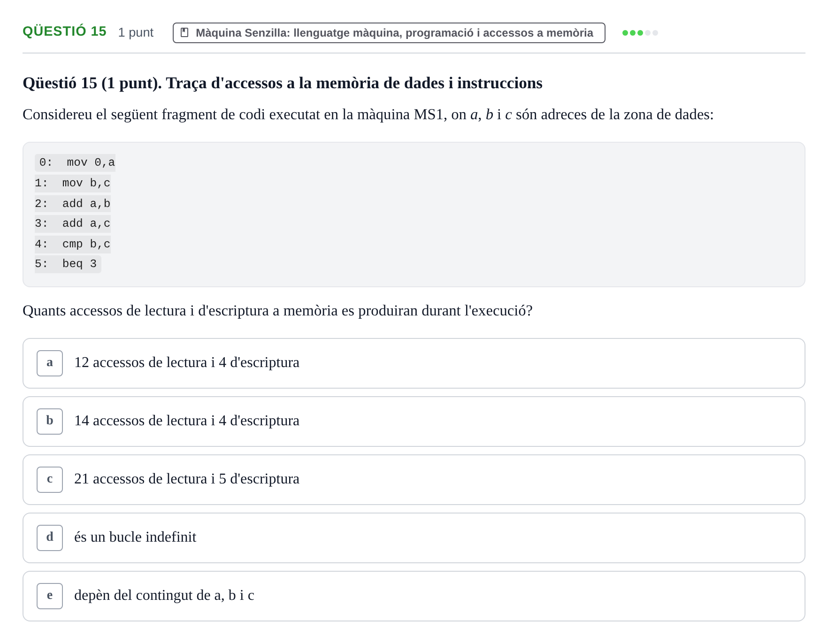Click the question title heading 'Traça d'accessos'
This screenshot has height=644, width=828.
(x=283, y=83)
